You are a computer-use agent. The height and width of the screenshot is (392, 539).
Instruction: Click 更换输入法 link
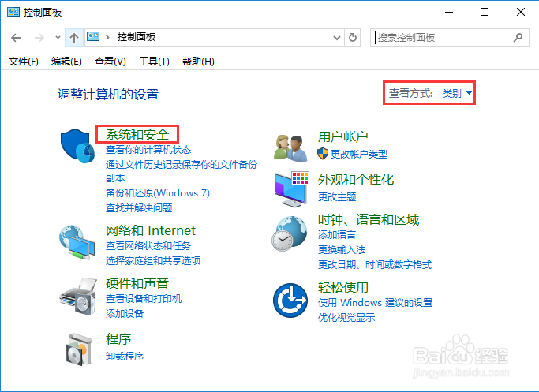(x=342, y=250)
